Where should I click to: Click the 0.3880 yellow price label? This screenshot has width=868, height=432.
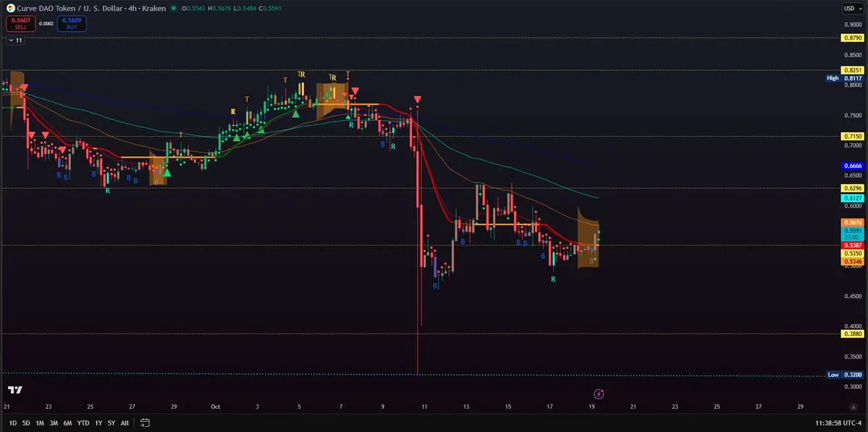[851, 334]
